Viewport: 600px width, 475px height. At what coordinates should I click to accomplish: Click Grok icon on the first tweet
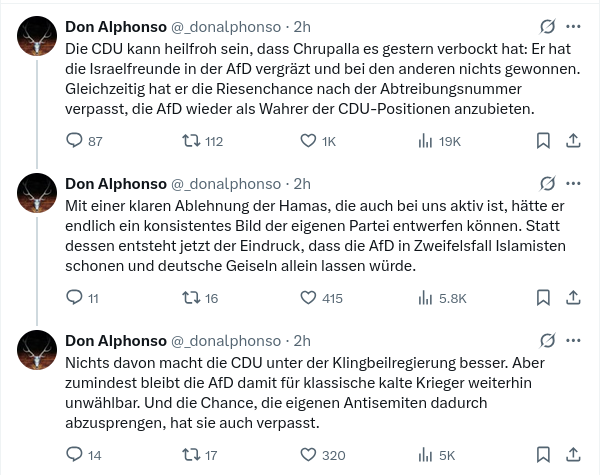coord(547,26)
